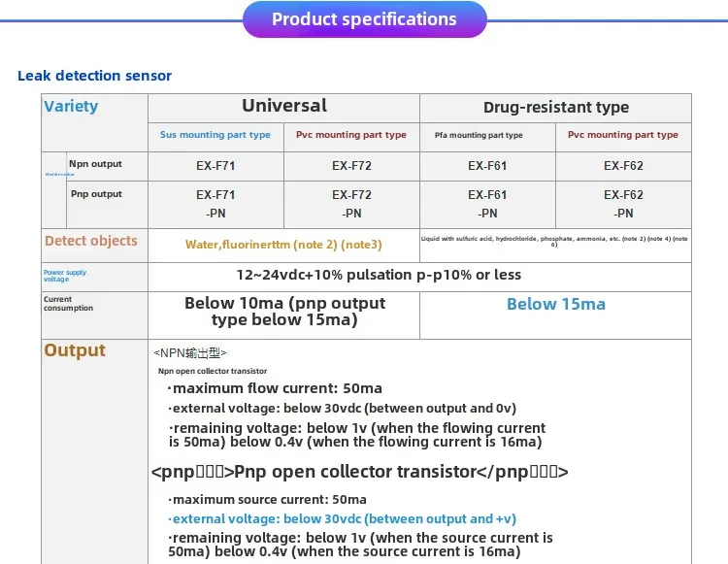The width and height of the screenshot is (728, 564).
Task: Click the Variety header cell
Action: point(71,106)
